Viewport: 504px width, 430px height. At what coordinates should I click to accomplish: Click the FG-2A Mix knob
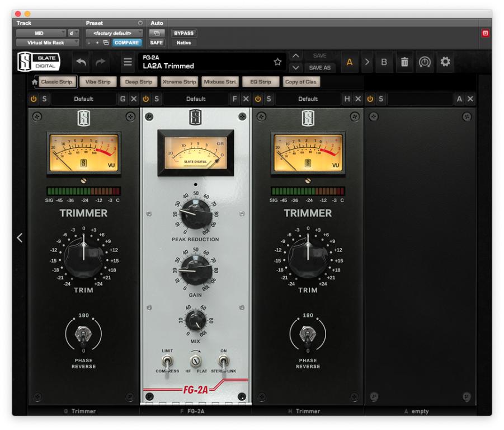tap(195, 320)
